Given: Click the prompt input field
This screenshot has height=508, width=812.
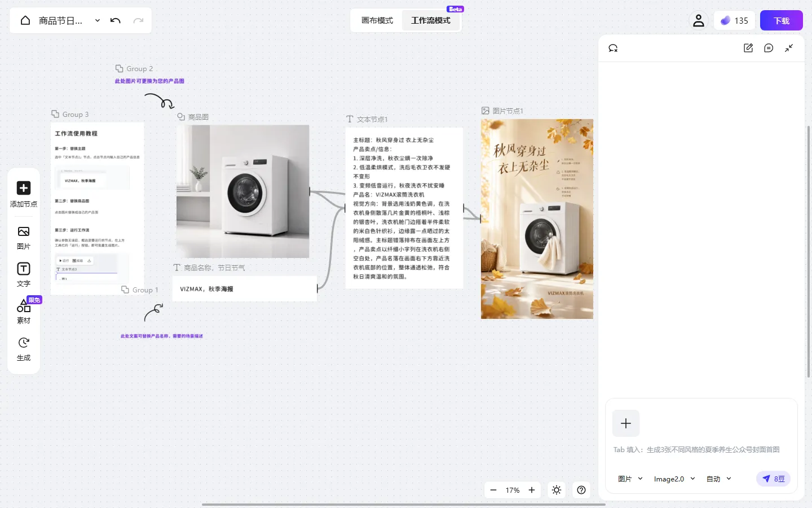Looking at the screenshot, I should [x=700, y=449].
